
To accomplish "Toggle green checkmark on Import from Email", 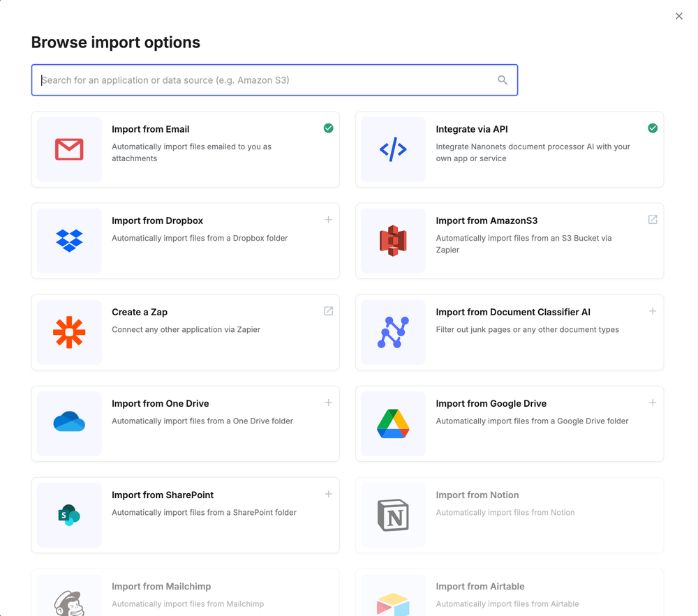I will [328, 128].
